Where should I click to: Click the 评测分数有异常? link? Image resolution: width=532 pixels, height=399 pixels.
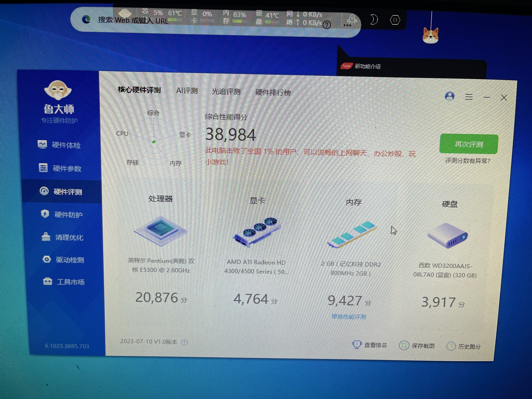point(467,160)
